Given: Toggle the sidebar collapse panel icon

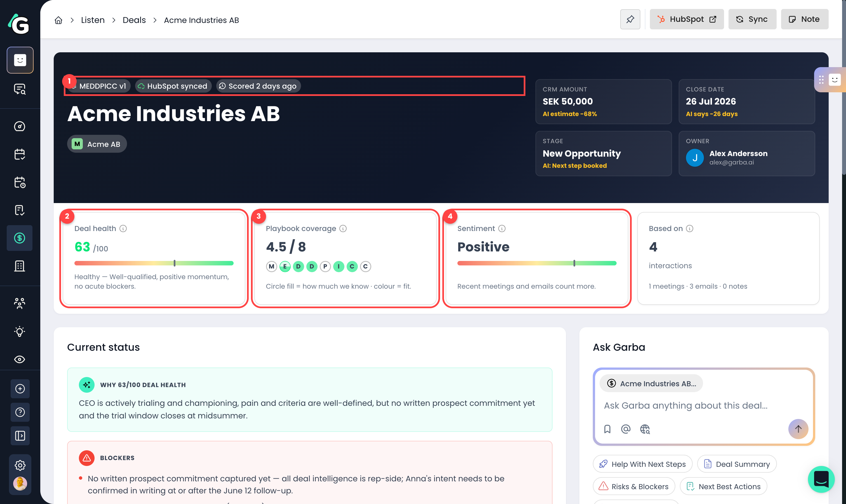Looking at the screenshot, I should point(20,436).
